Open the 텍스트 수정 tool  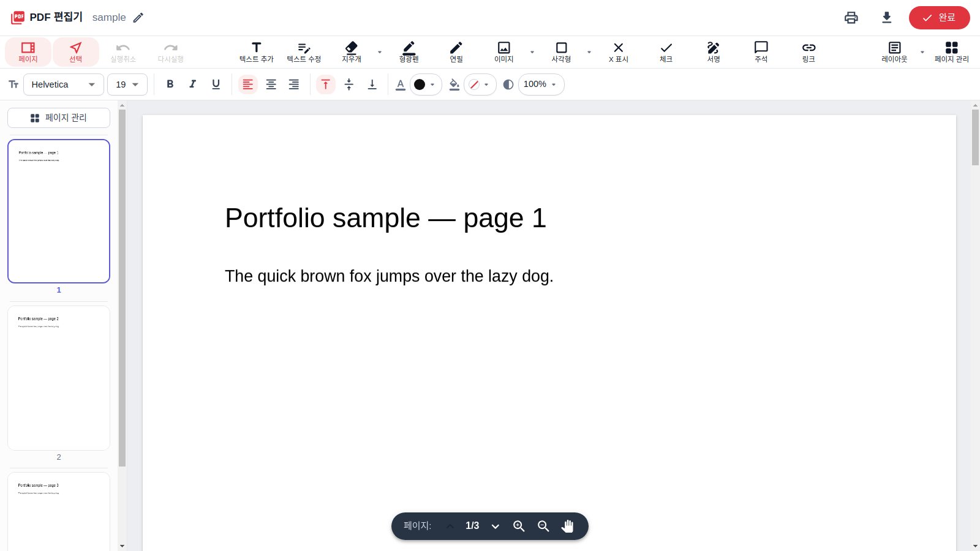(x=304, y=52)
